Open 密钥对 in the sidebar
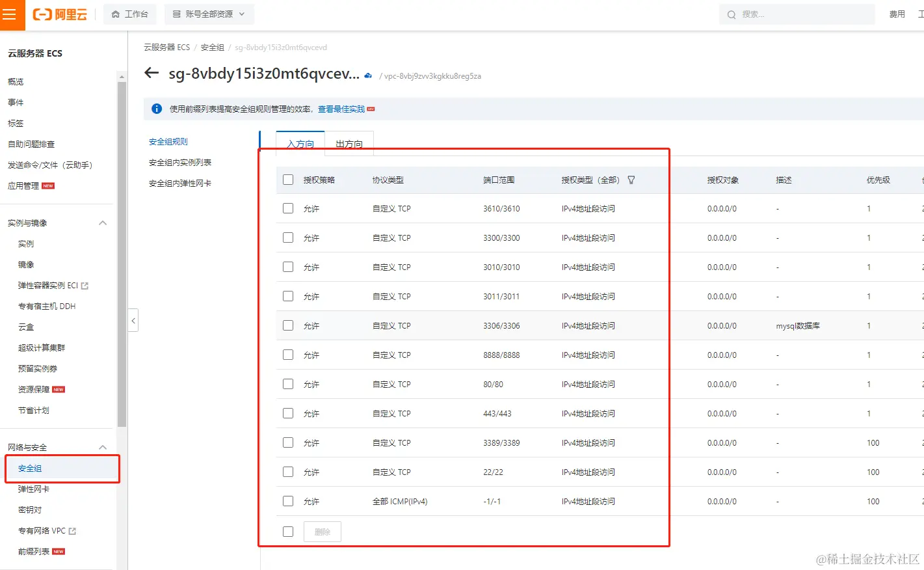The height and width of the screenshot is (570, 924). pyautogui.click(x=30, y=510)
